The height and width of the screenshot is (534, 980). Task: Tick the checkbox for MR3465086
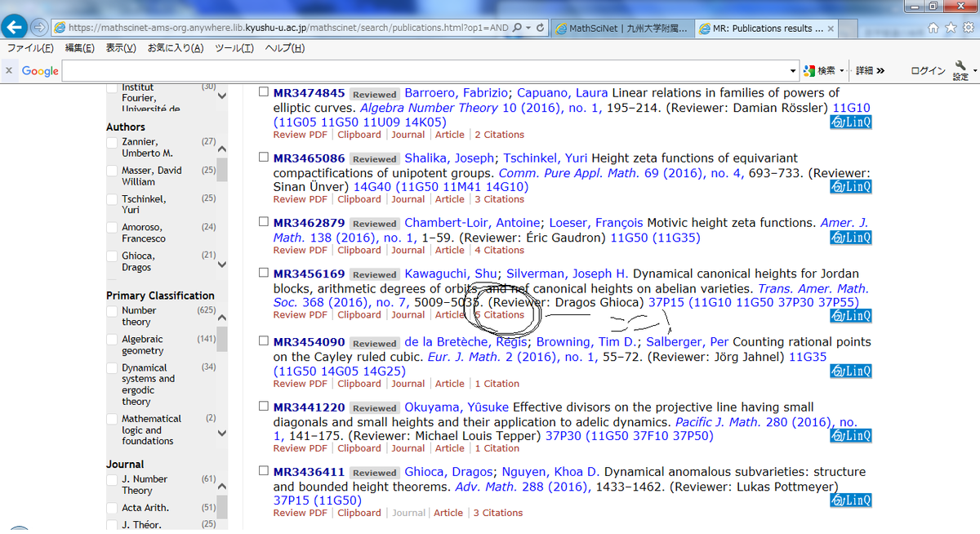[263, 157]
